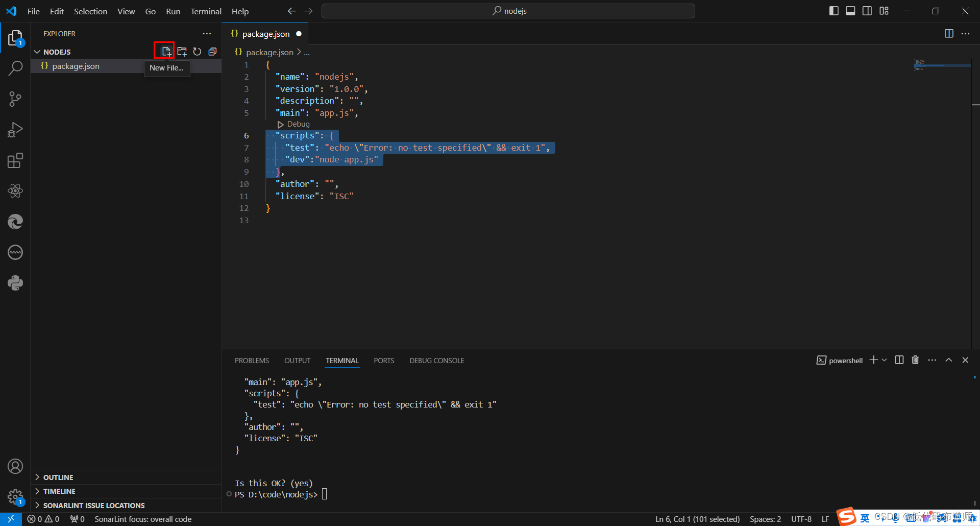Image resolution: width=980 pixels, height=526 pixels.
Task: Close the bottom terminal panel
Action: point(965,360)
